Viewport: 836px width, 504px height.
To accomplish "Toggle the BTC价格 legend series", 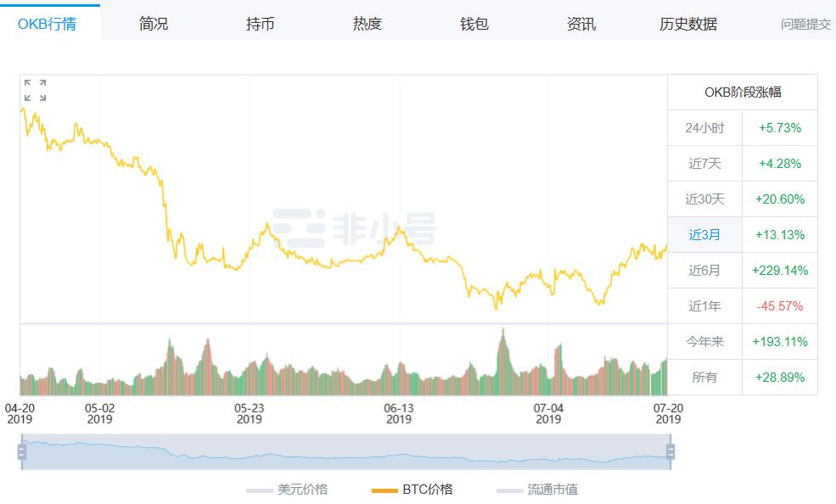I will [412, 489].
